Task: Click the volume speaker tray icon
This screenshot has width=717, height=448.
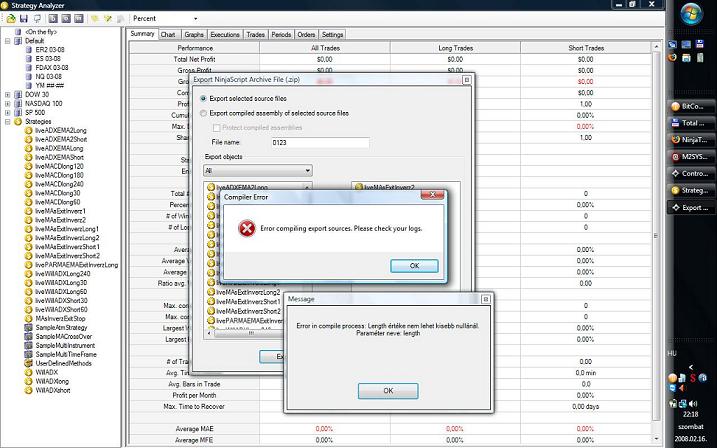Action: [693, 404]
